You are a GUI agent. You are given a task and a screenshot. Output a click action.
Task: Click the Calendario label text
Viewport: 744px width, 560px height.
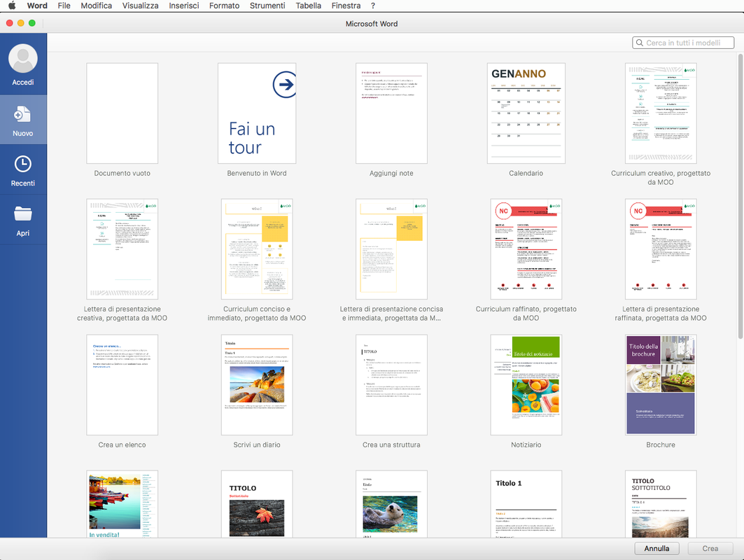pyautogui.click(x=526, y=173)
